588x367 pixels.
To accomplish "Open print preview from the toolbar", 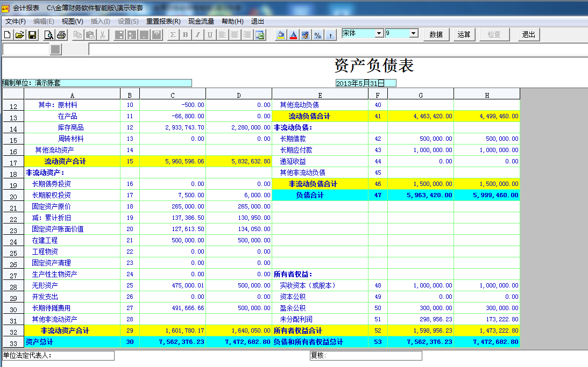I will pos(48,35).
